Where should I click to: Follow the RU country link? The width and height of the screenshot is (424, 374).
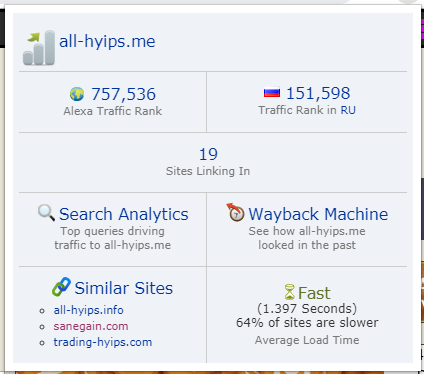pyautogui.click(x=348, y=110)
